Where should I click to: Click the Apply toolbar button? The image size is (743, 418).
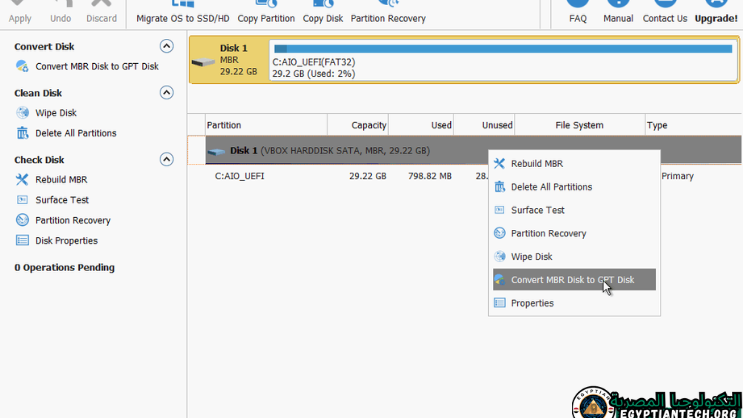tap(19, 12)
